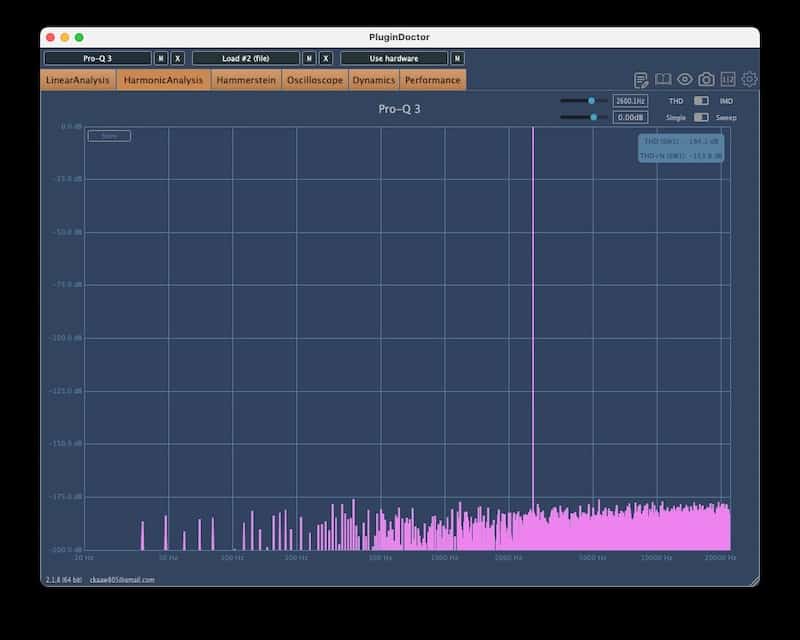Click the Pro-Q 3 graph title

click(399, 109)
